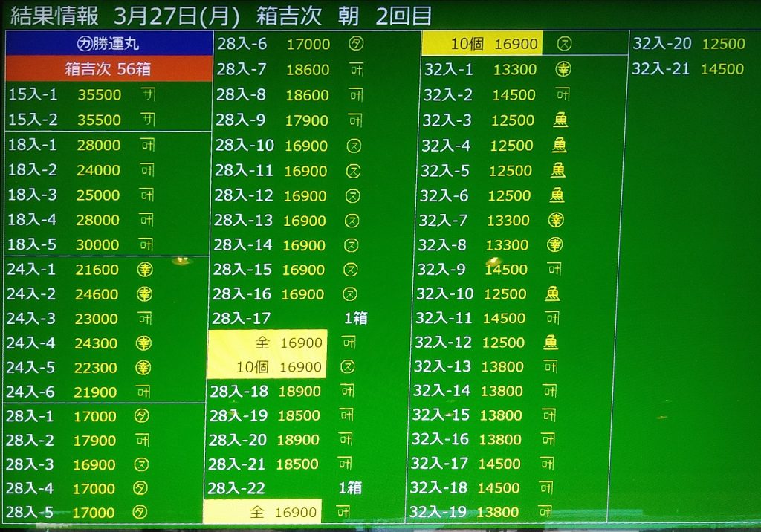Select the blue 勝運丸 vessel header

109,44
